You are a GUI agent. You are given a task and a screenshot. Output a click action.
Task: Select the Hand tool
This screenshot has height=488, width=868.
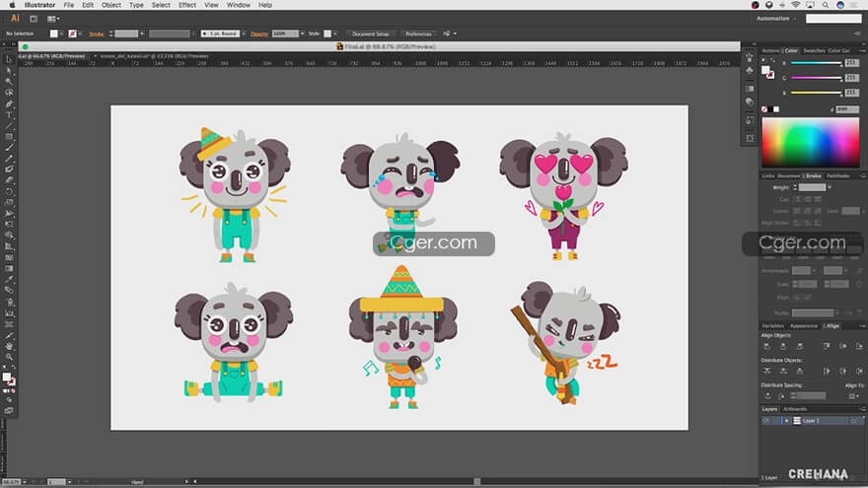point(9,346)
